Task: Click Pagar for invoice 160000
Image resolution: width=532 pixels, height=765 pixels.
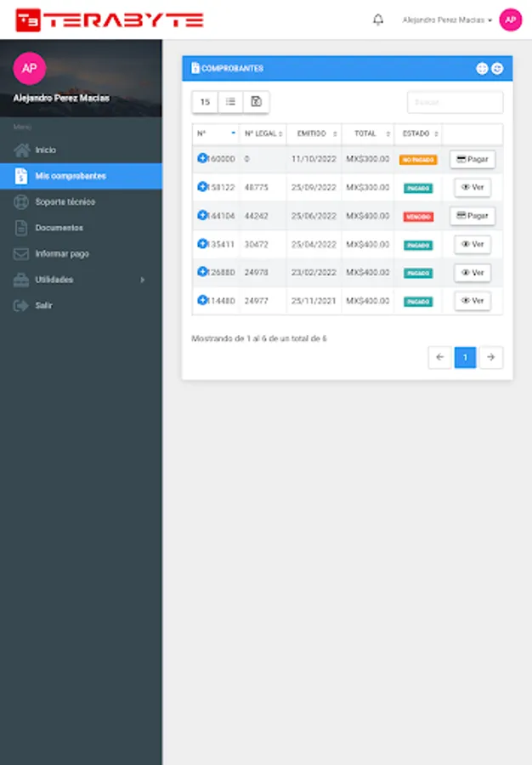Action: (x=472, y=159)
